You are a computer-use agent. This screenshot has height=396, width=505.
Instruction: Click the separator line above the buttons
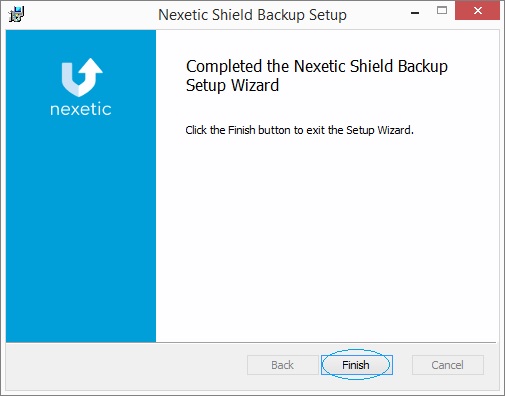251,342
